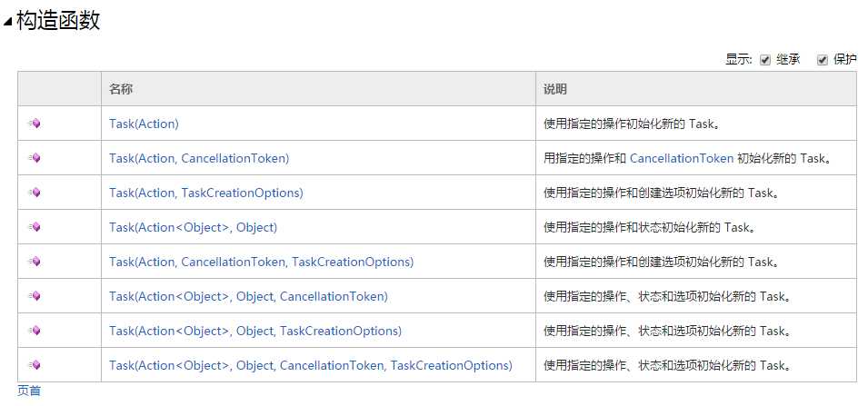The image size is (868, 406).
Task: Click the 说明 column header
Action: pyautogui.click(x=555, y=89)
